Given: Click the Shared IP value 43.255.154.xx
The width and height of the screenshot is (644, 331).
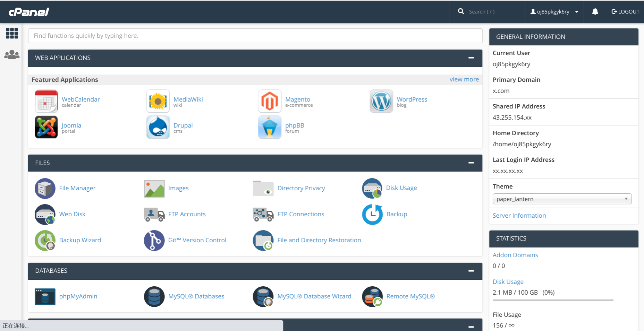Looking at the screenshot, I should pyautogui.click(x=512, y=117).
